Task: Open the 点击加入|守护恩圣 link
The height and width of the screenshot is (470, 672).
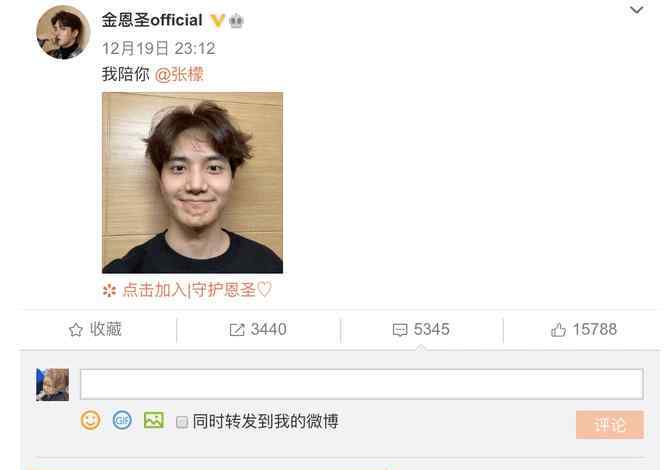Action: [x=197, y=290]
